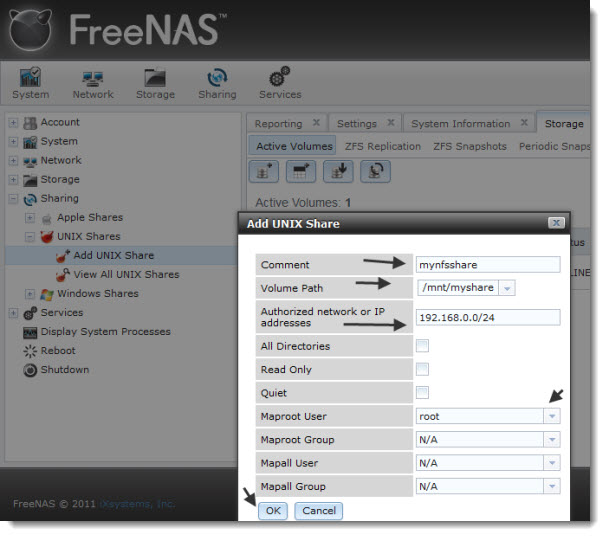605x536 pixels.
Task: Confirm the share with OK button
Action: [273, 511]
